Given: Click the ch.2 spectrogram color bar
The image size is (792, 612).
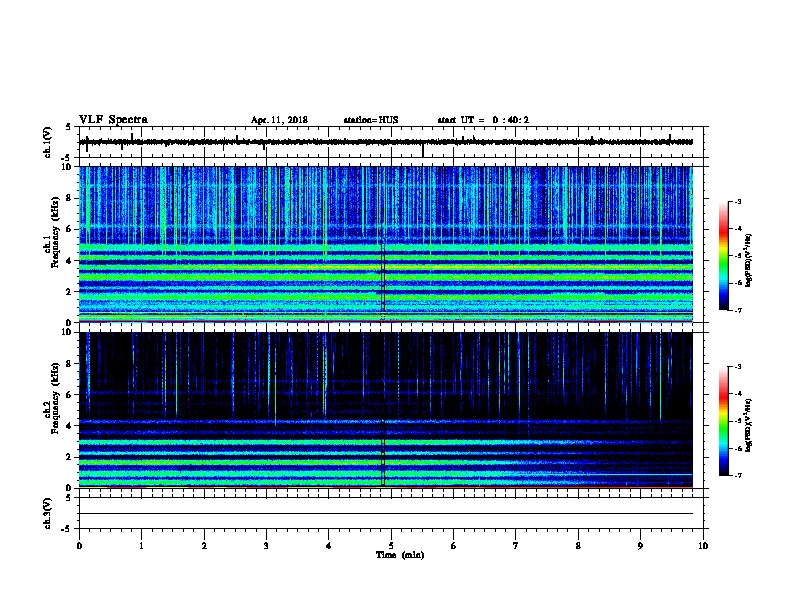Looking at the screenshot, I should (723, 421).
